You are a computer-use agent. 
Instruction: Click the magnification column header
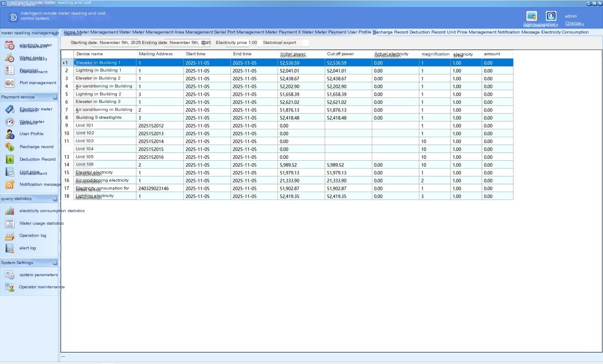[x=435, y=54]
